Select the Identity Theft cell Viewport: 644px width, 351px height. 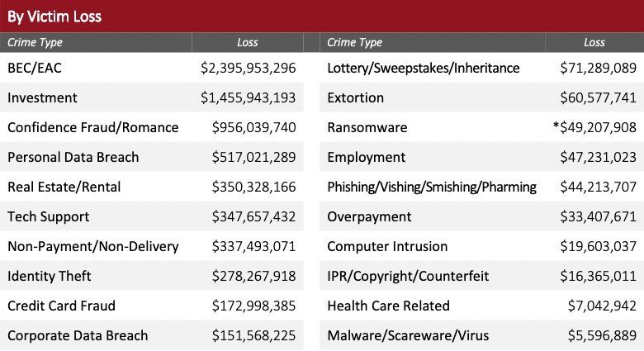[49, 276]
